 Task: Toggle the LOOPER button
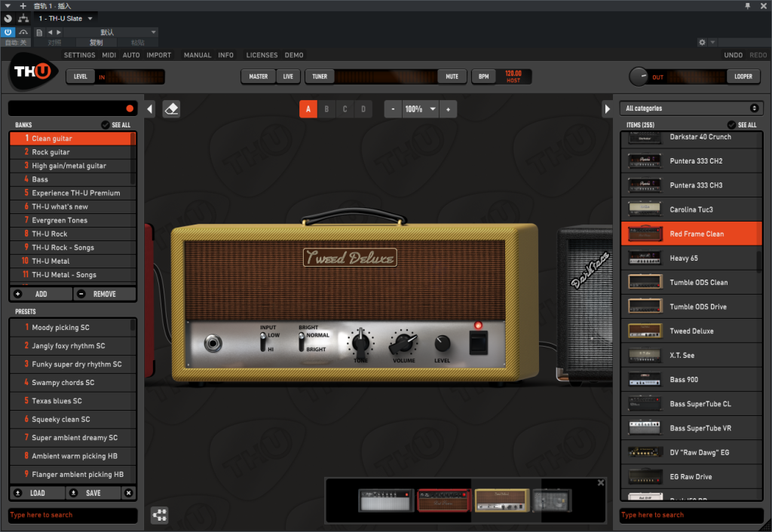(x=743, y=77)
